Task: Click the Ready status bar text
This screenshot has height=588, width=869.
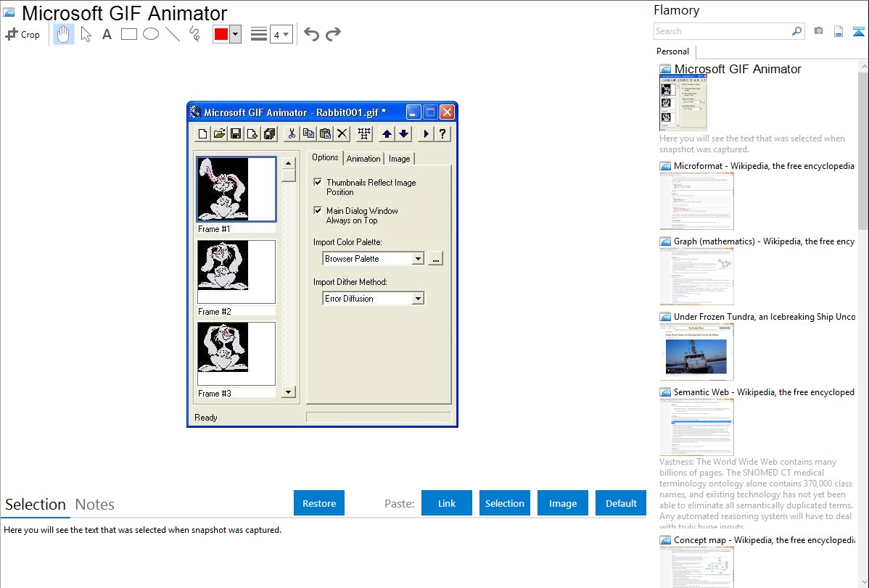Action: 205,418
